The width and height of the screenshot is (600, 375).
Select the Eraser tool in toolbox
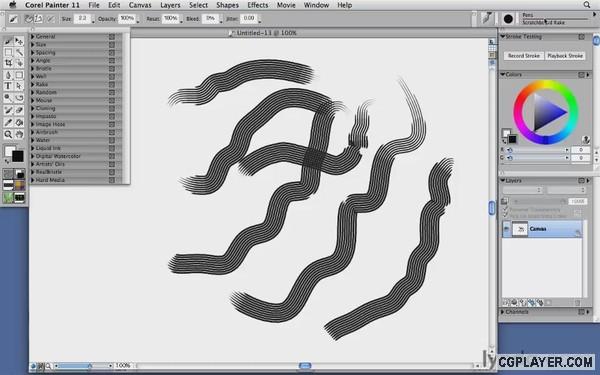click(x=19, y=110)
